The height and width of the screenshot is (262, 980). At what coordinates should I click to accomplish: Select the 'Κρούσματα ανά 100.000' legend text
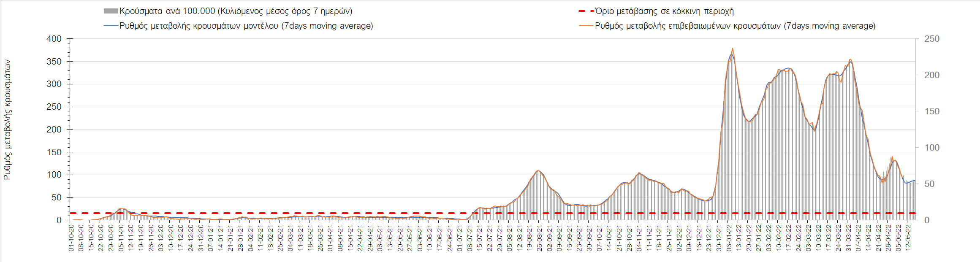236,11
